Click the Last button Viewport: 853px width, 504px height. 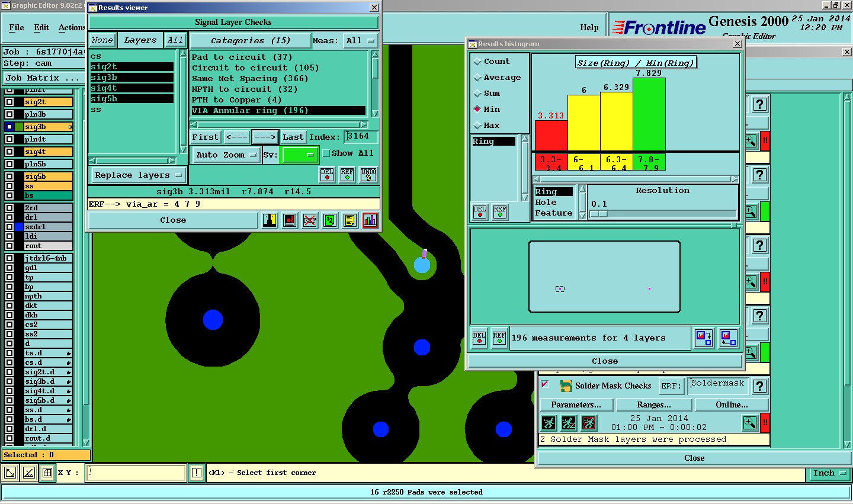pyautogui.click(x=293, y=137)
